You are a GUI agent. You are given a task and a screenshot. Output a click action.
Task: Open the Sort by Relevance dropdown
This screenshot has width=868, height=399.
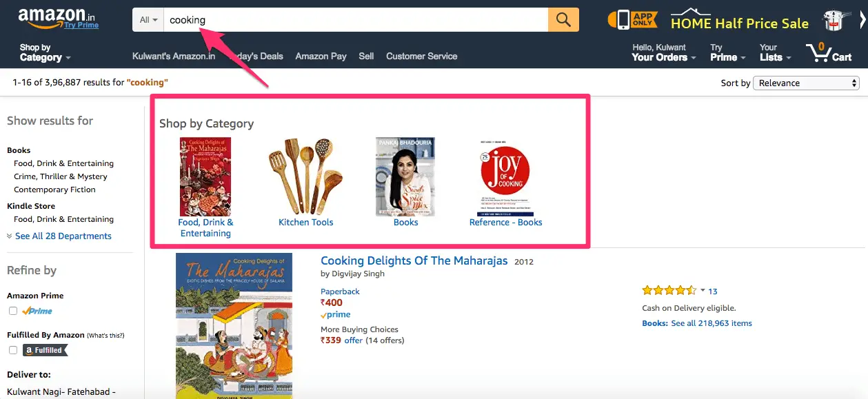pyautogui.click(x=806, y=83)
